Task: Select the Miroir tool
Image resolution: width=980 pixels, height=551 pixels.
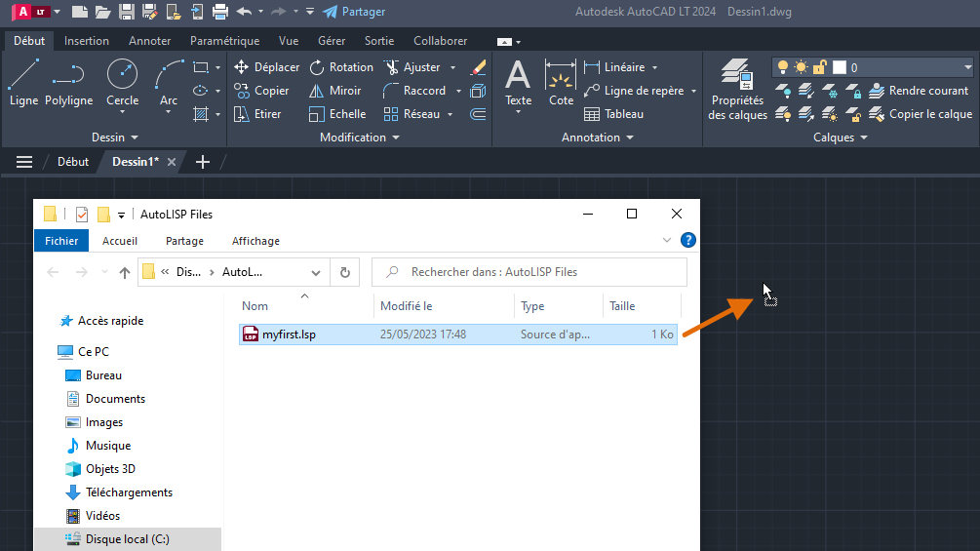Action: pos(335,91)
